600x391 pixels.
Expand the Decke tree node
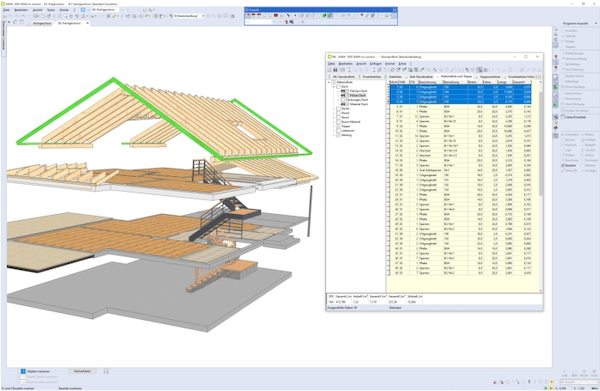(334, 109)
